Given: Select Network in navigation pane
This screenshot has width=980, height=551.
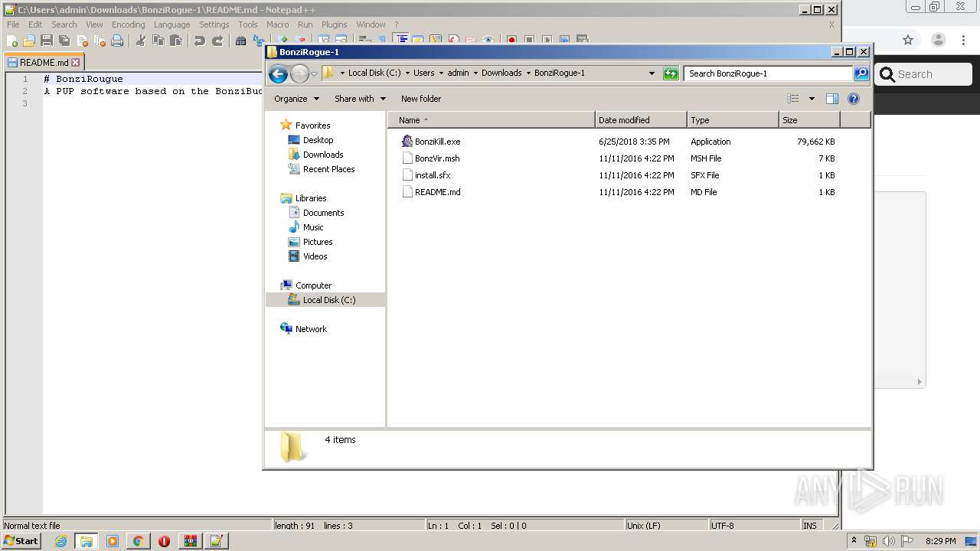Looking at the screenshot, I should tap(311, 329).
